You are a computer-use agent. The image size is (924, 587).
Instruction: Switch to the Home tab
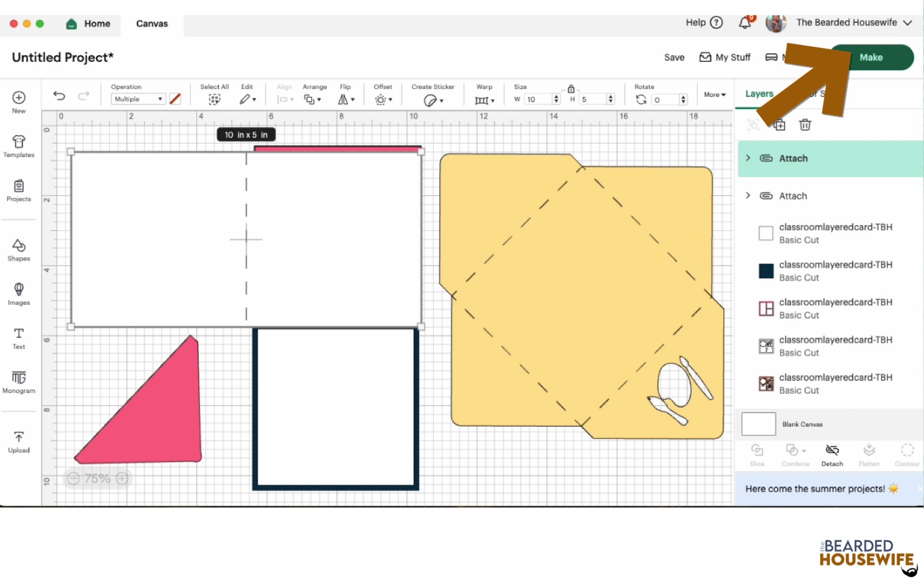(x=89, y=24)
